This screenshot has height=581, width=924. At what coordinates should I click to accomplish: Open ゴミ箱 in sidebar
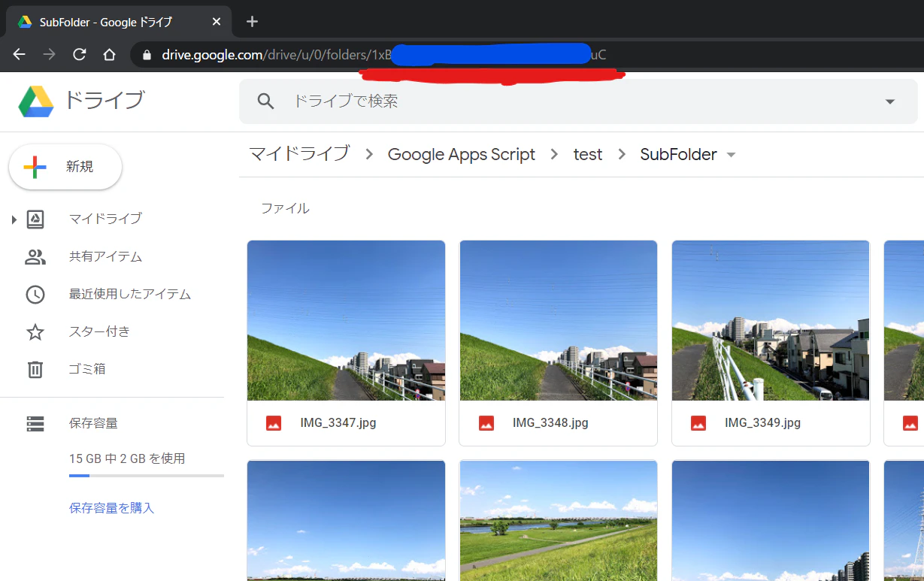pos(87,369)
